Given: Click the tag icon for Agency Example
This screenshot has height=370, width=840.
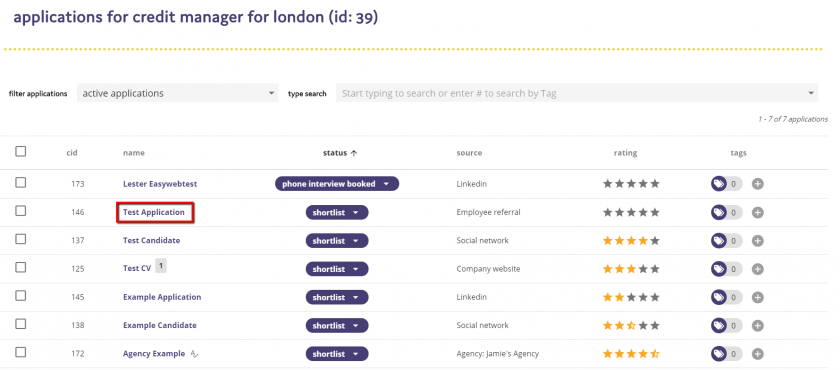Looking at the screenshot, I should click(x=718, y=354).
